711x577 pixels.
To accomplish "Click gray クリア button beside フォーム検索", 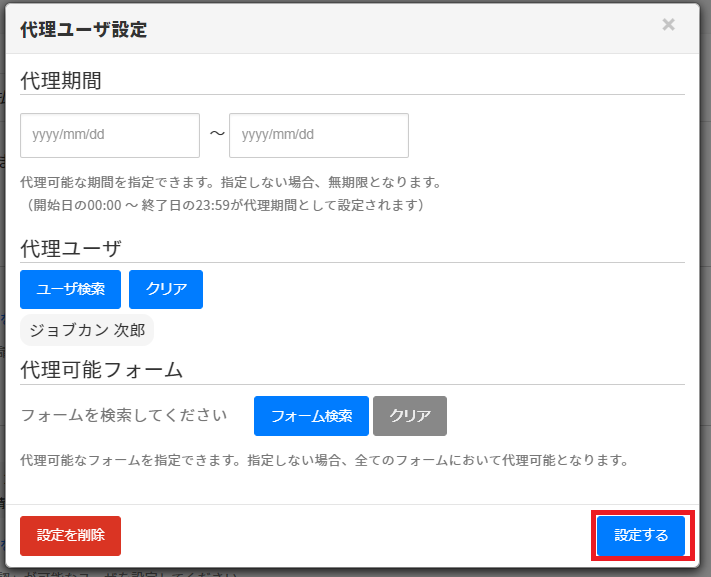I will tap(410, 416).
